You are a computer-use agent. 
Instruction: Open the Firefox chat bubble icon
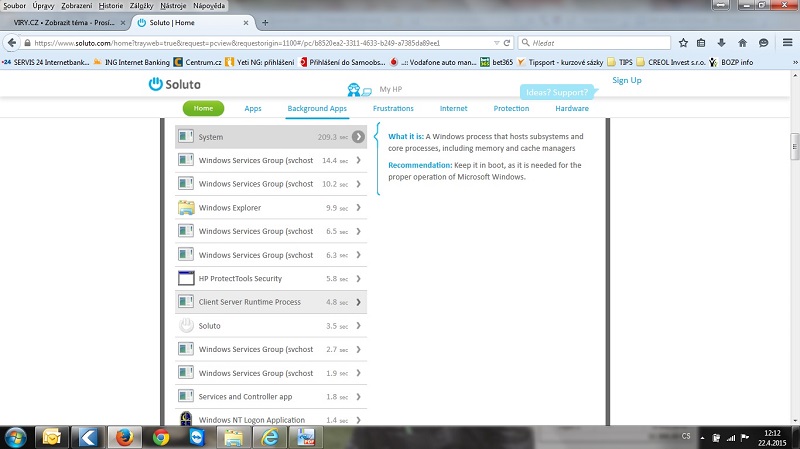[x=763, y=43]
